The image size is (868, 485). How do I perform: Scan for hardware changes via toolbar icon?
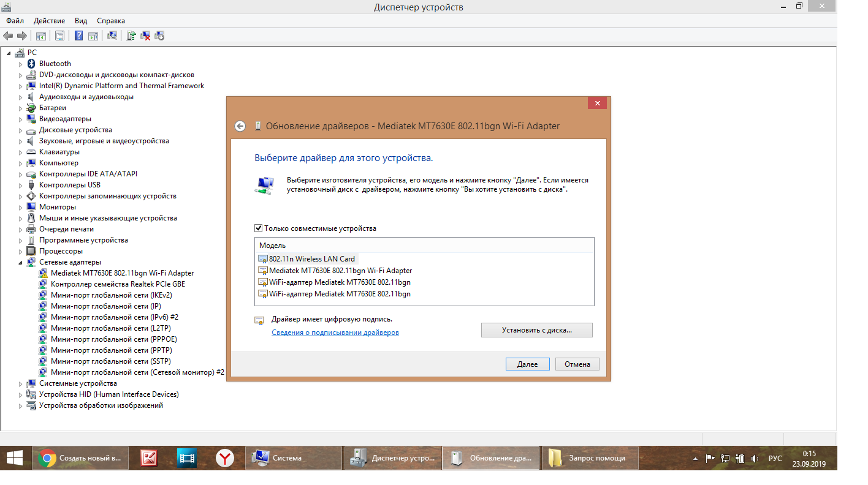pyautogui.click(x=112, y=36)
